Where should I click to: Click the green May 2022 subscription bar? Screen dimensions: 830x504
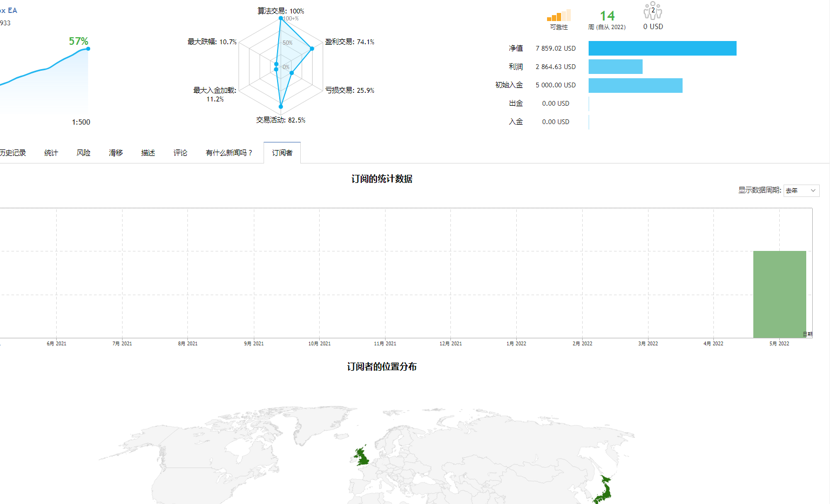pyautogui.click(x=780, y=294)
